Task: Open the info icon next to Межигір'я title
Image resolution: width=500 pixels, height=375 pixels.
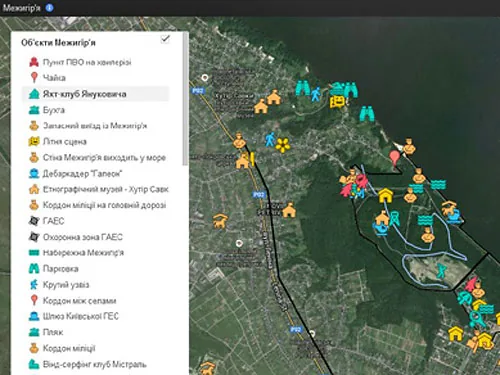Action: coord(49,8)
